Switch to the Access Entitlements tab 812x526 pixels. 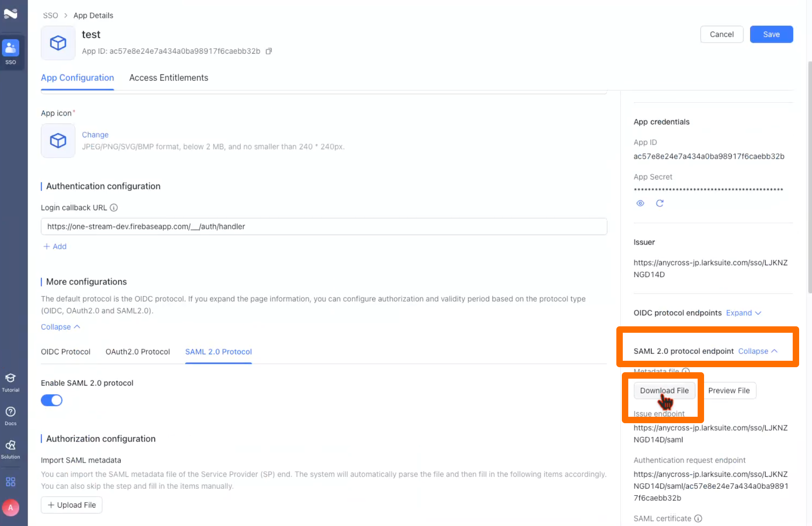[169, 78]
